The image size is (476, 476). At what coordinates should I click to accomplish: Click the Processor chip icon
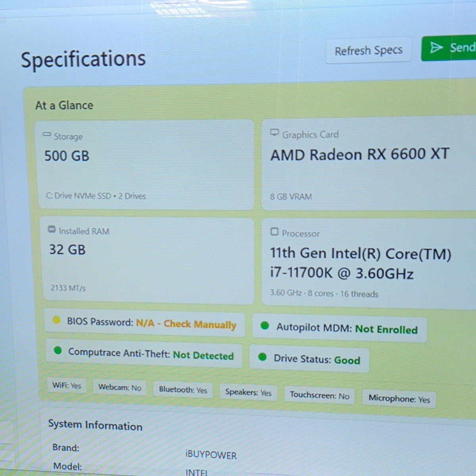pos(274,231)
